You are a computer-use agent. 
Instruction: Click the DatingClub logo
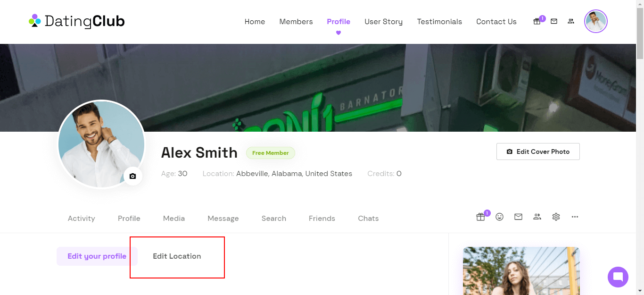click(77, 21)
